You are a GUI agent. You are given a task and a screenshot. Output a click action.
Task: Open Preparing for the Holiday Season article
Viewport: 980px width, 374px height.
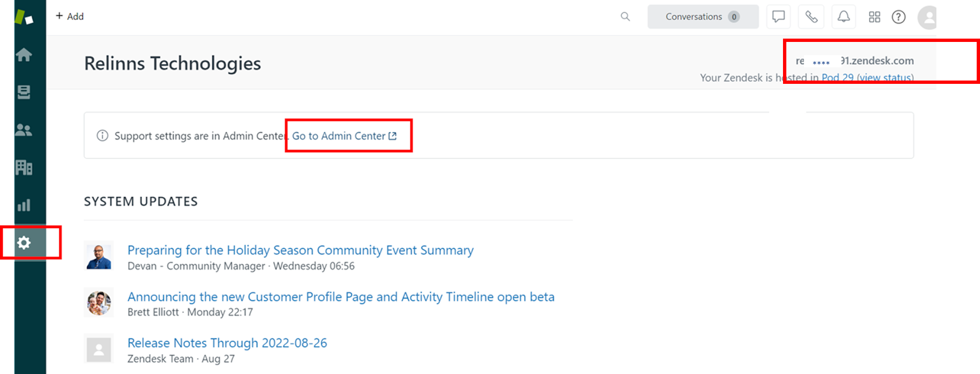(x=300, y=250)
